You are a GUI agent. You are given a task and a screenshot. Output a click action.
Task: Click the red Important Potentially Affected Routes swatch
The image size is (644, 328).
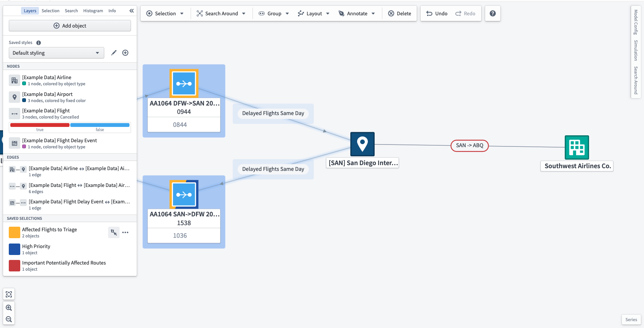[x=15, y=266]
